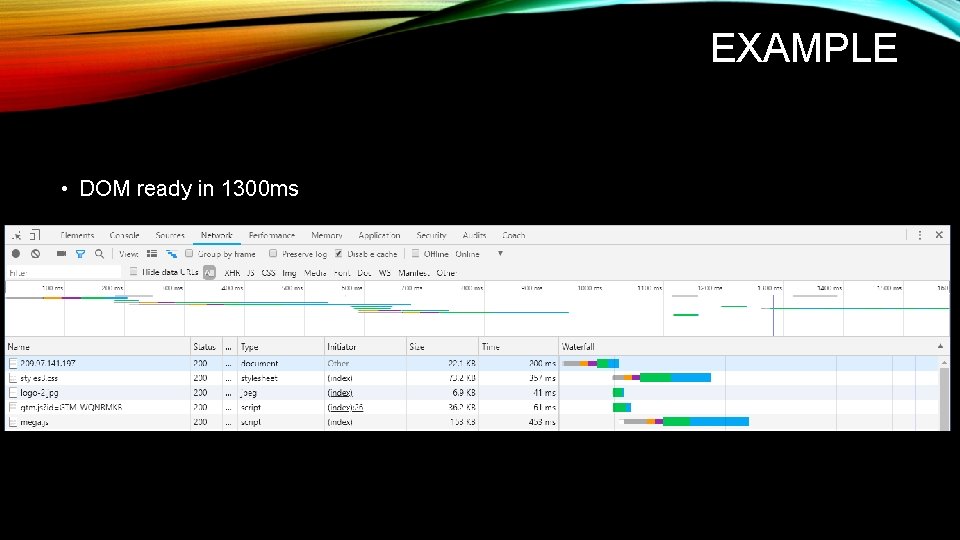This screenshot has width=960, height=540.
Task: Select the gtm.js request row name
Action: [71, 408]
